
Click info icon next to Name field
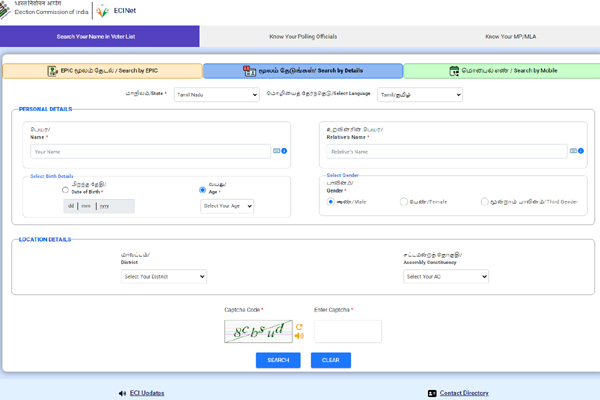[x=284, y=151]
